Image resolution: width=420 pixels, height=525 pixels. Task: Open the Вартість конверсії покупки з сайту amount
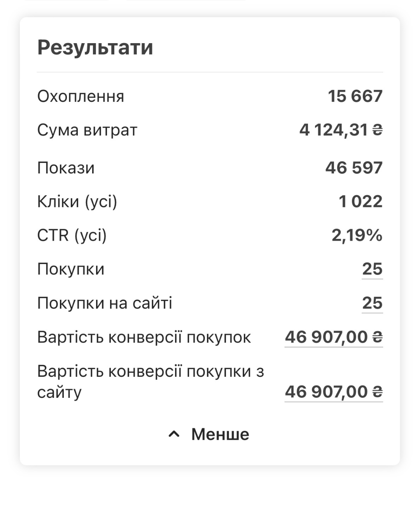coord(334,392)
